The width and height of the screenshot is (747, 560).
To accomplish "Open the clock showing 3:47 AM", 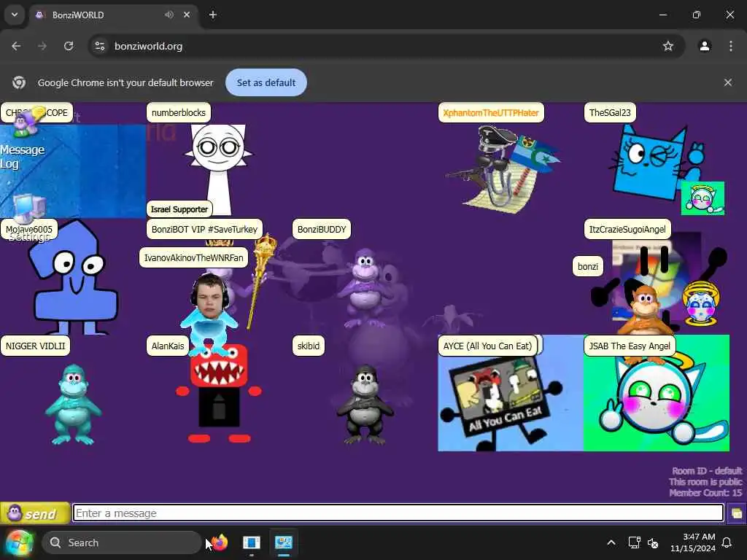I will pos(693,542).
